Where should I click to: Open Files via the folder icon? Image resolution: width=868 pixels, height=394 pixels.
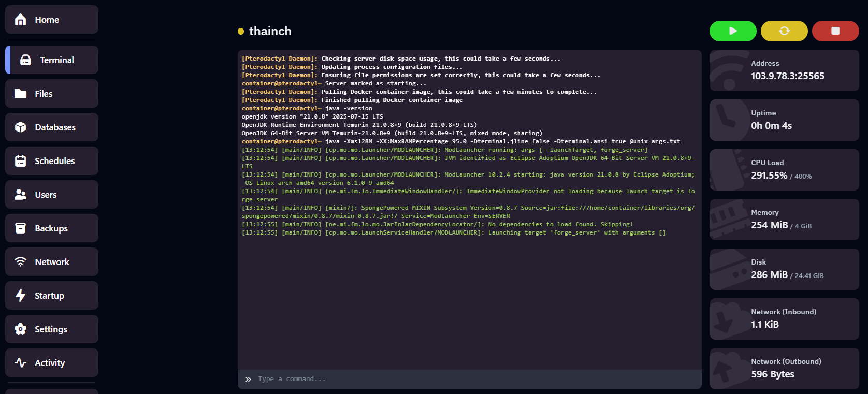21,94
